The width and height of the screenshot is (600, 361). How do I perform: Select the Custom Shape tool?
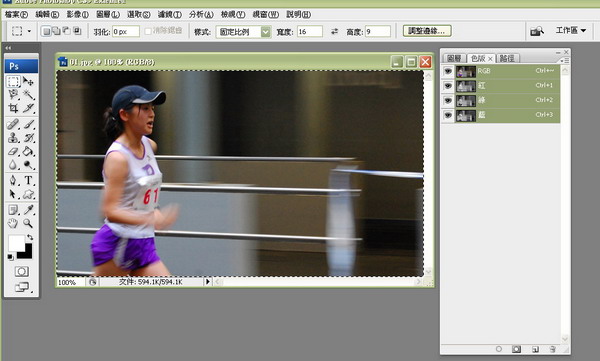[x=28, y=194]
